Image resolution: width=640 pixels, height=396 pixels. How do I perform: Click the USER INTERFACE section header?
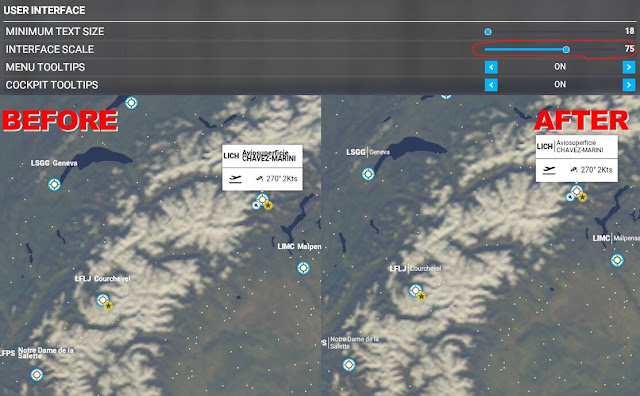click(x=44, y=10)
